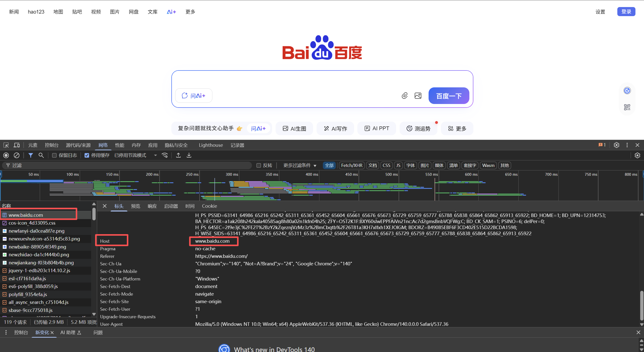The width and height of the screenshot is (644, 352).
Task: Open drawer three-dot menu at bottom
Action: (6, 332)
